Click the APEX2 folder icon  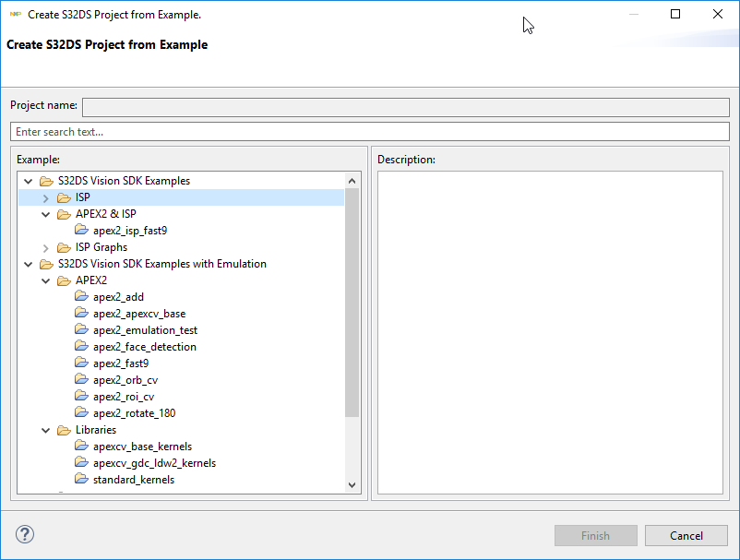tap(64, 280)
